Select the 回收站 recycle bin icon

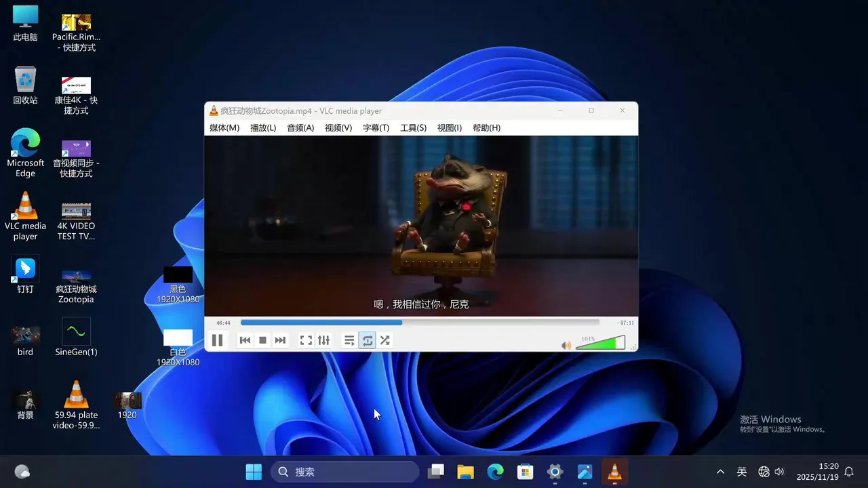click(25, 85)
